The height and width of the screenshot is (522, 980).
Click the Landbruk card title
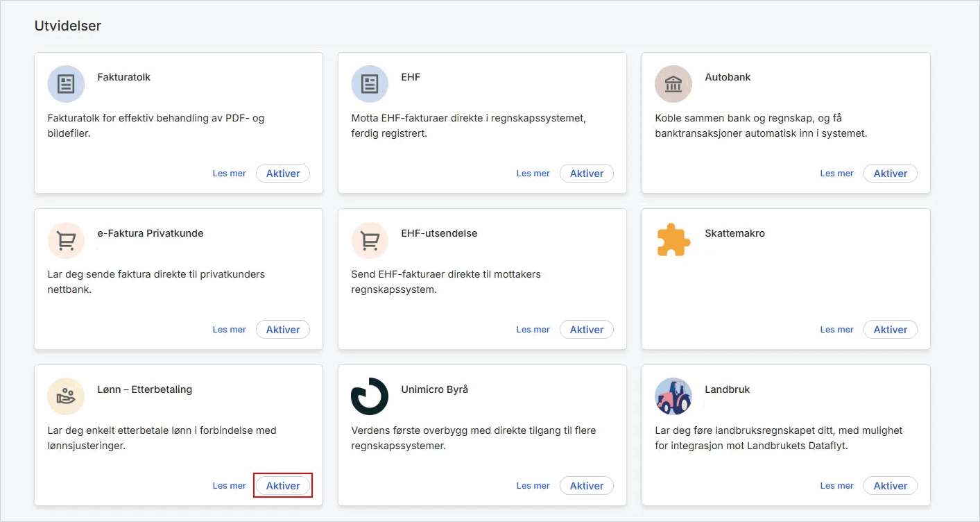click(728, 389)
